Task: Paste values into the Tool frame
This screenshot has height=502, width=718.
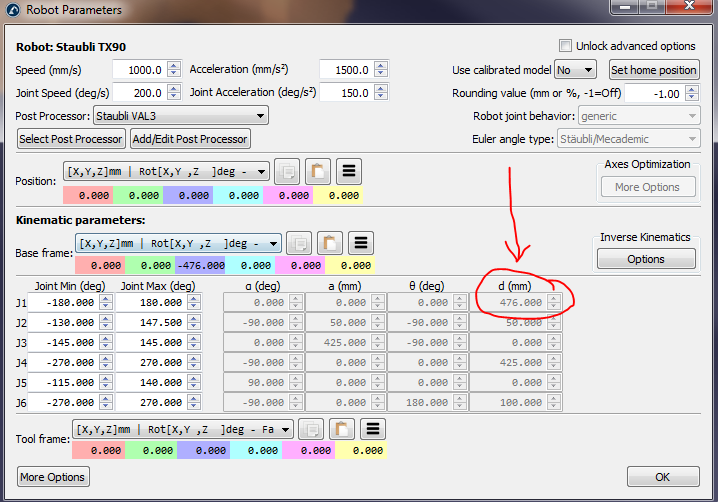Action: click(341, 429)
